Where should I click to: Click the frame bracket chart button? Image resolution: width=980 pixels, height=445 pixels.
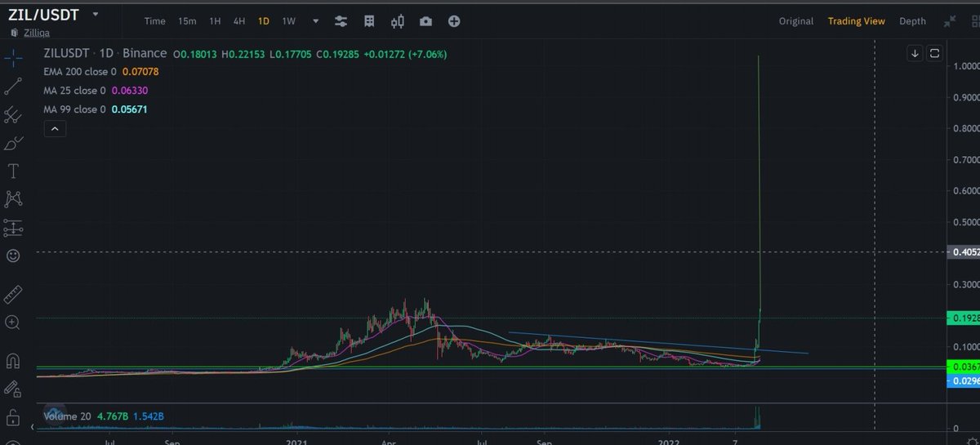[934, 54]
